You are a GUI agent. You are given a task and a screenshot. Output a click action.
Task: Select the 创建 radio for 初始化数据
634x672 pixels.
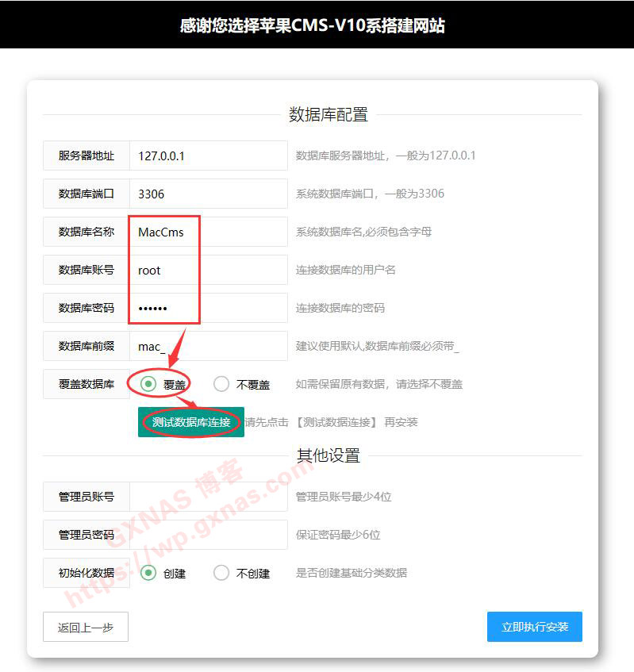[x=148, y=573]
